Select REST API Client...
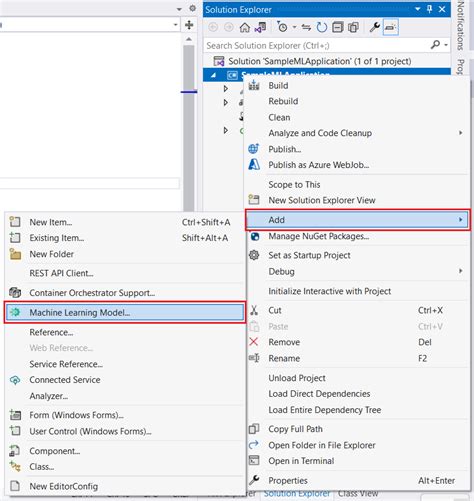Image resolution: width=474 pixels, height=501 pixels. (x=125, y=273)
